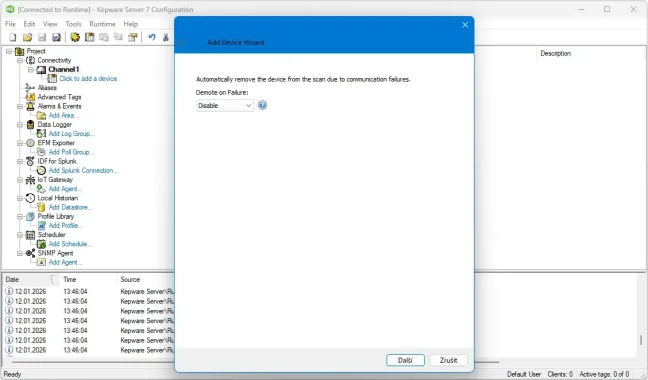Click the Date column header in the log
Screen dimensions: 648x380
click(x=30, y=280)
